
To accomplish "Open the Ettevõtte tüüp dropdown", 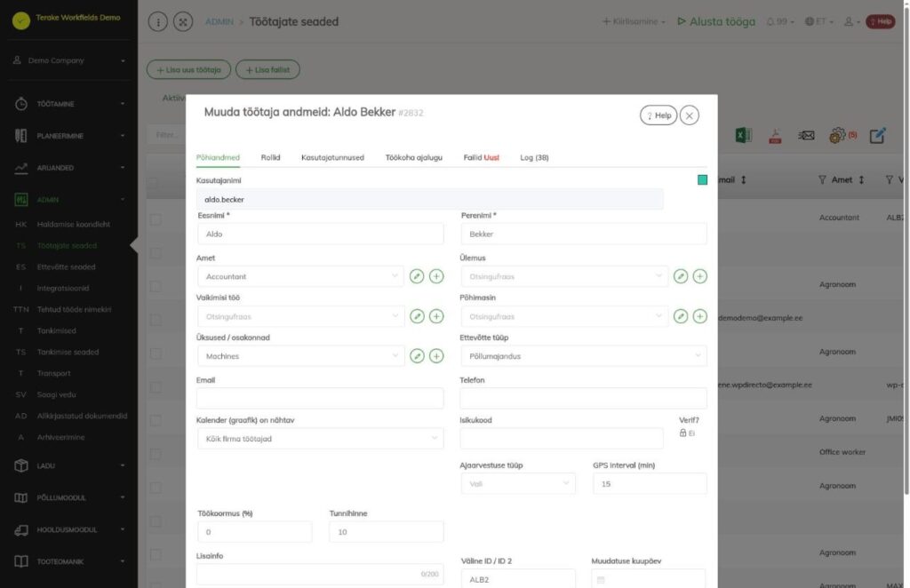I will 583,356.
